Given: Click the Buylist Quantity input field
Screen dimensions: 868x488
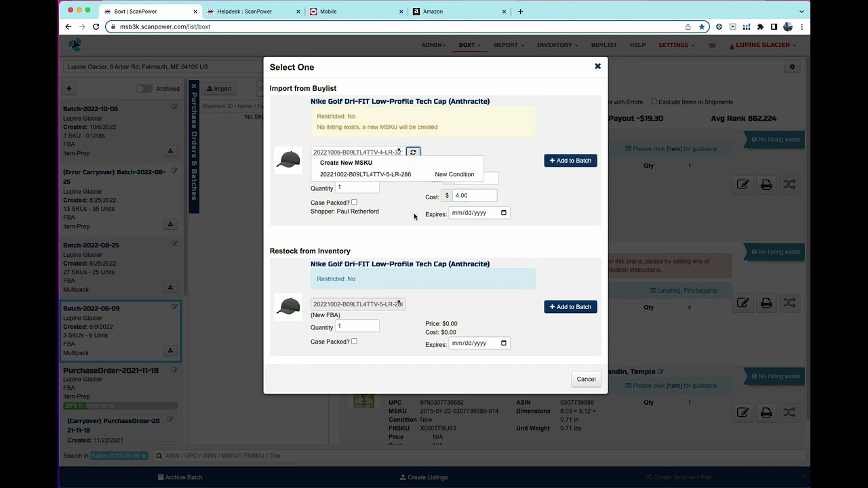Looking at the screenshot, I should point(357,188).
